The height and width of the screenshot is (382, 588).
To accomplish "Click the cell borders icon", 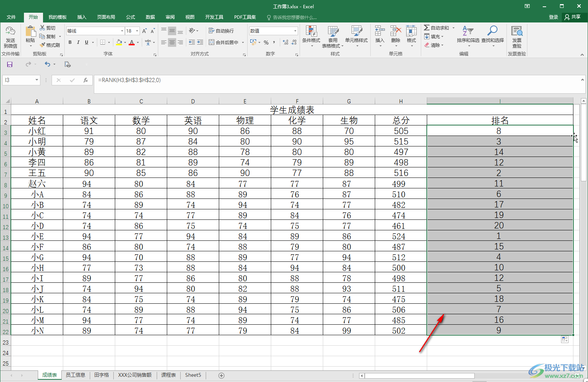I will click(103, 42).
